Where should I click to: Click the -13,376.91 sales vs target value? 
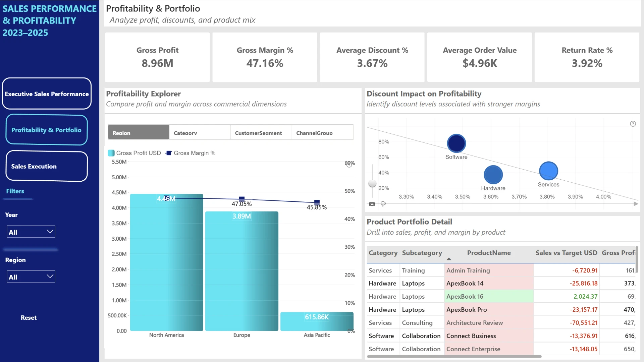pos(584,336)
